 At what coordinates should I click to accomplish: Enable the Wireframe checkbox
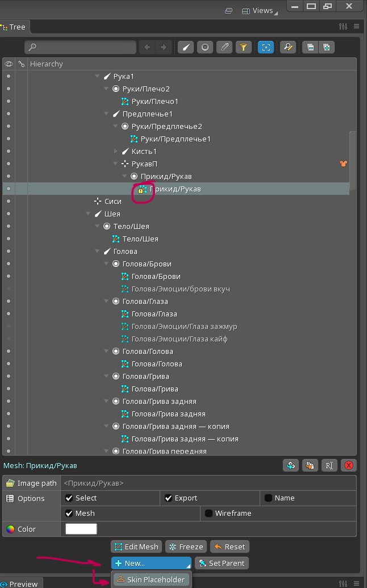208,514
